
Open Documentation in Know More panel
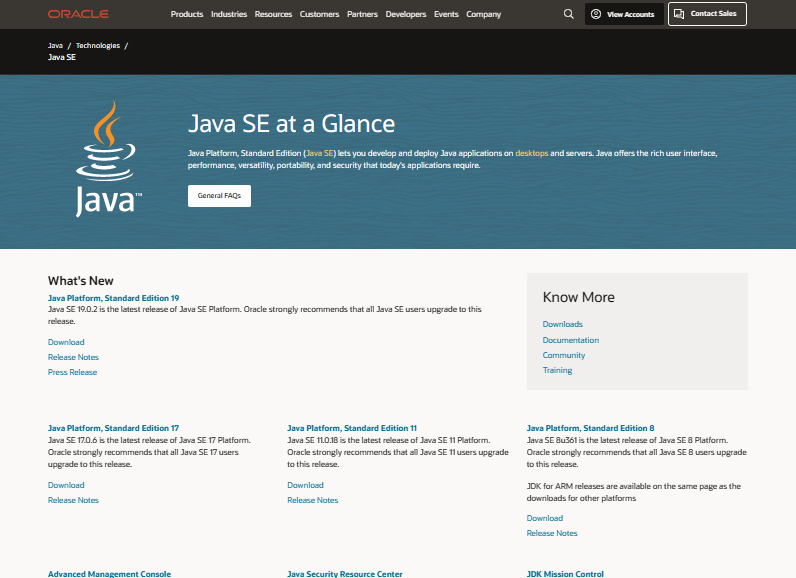tap(571, 340)
